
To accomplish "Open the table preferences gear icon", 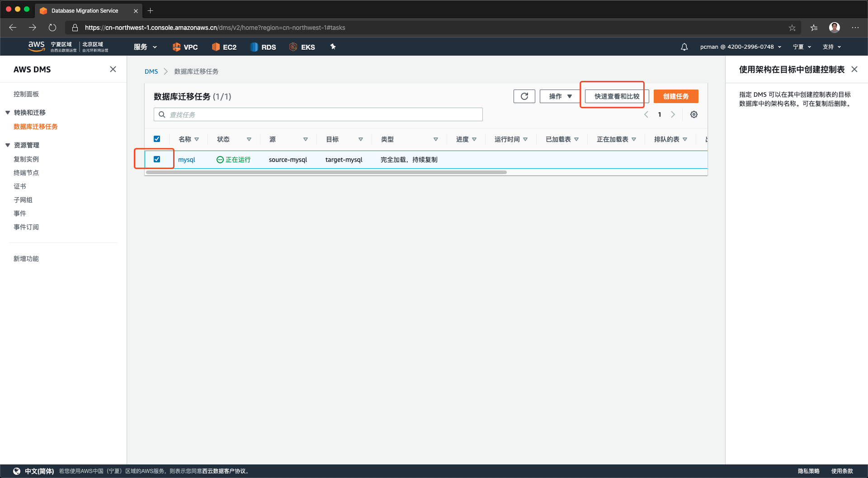I will [x=693, y=114].
